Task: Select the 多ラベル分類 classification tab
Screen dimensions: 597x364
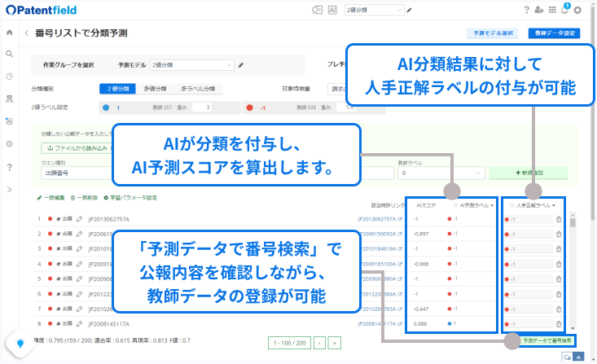Action: coord(198,89)
